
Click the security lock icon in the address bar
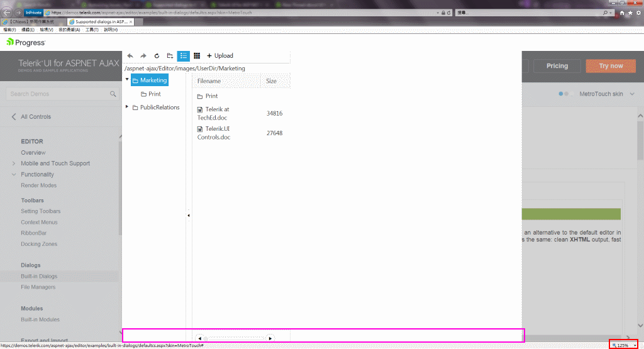(x=443, y=13)
